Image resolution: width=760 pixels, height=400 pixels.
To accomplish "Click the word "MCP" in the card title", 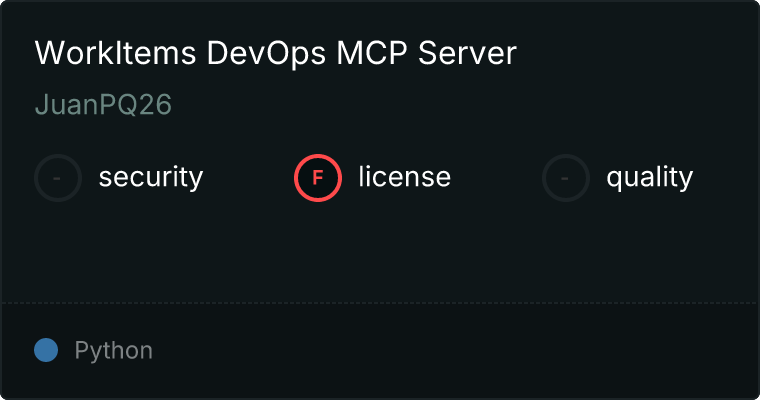I will coord(369,54).
